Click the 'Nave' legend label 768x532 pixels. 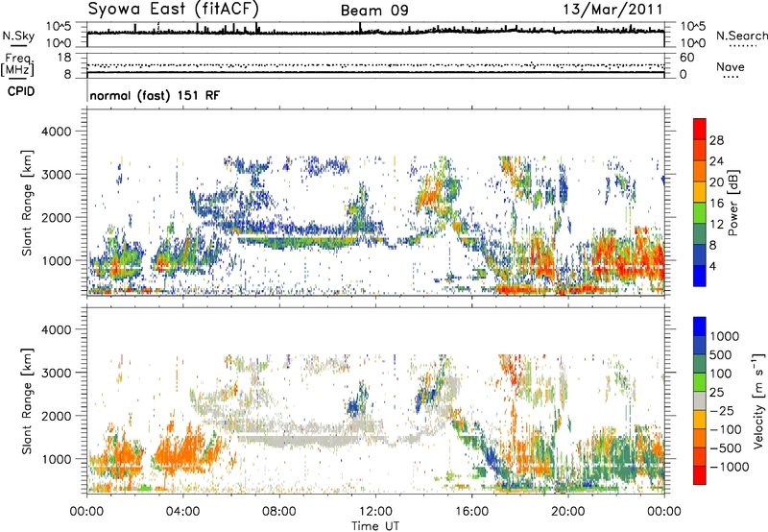731,67
